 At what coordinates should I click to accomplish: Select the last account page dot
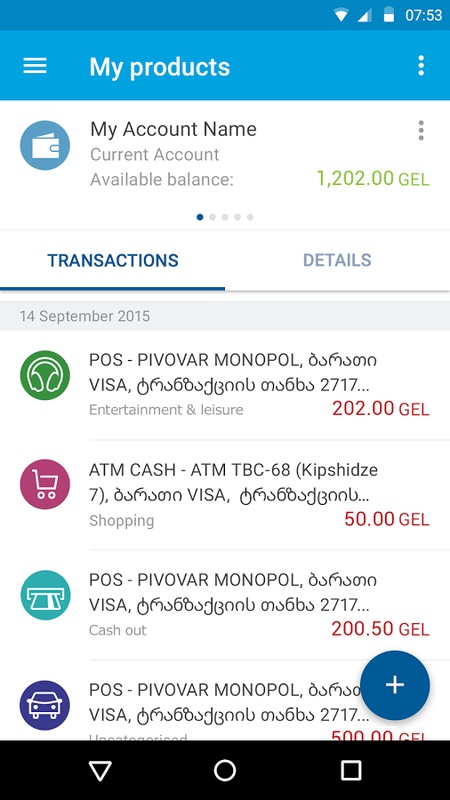coord(250,217)
